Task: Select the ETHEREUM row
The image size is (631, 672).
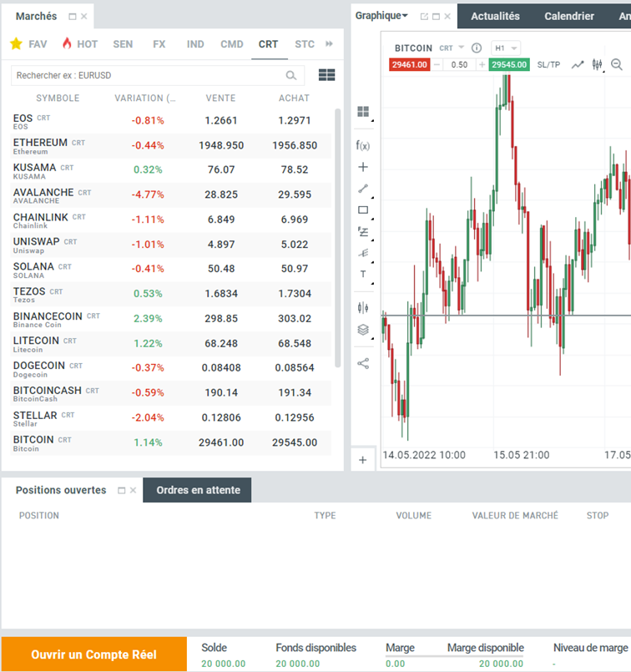Action: 170,146
